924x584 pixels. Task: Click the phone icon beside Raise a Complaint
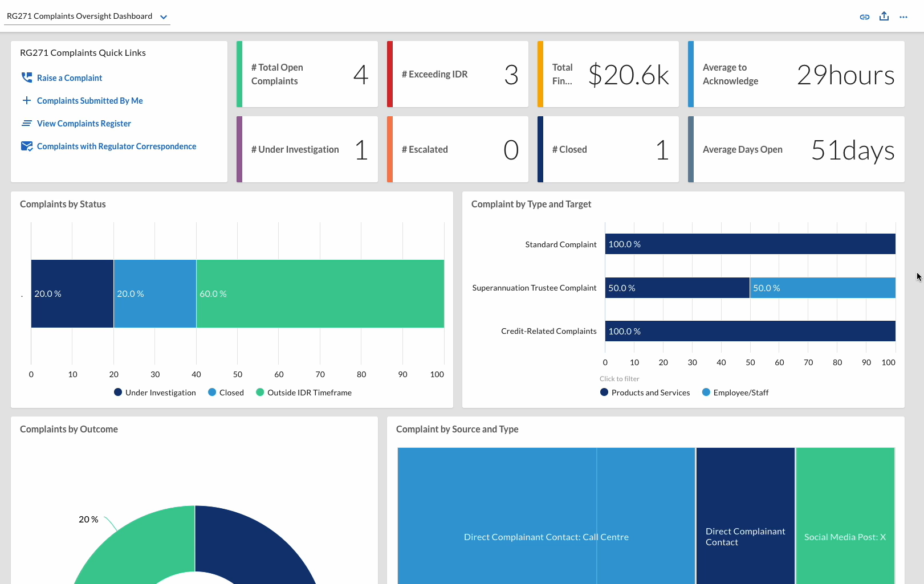coord(27,77)
